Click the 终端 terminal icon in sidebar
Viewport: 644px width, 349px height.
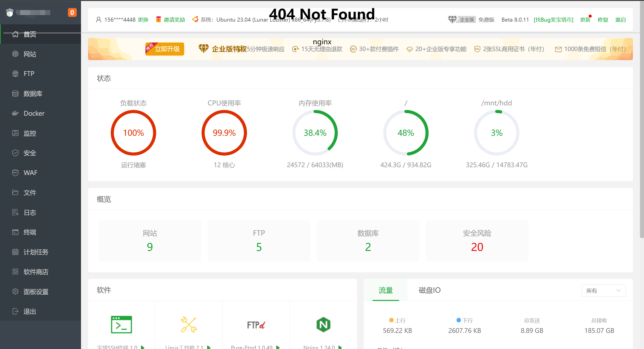[15, 232]
